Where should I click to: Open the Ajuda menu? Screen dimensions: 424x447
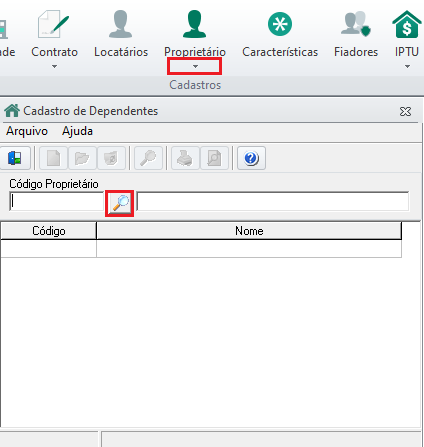tap(77, 131)
